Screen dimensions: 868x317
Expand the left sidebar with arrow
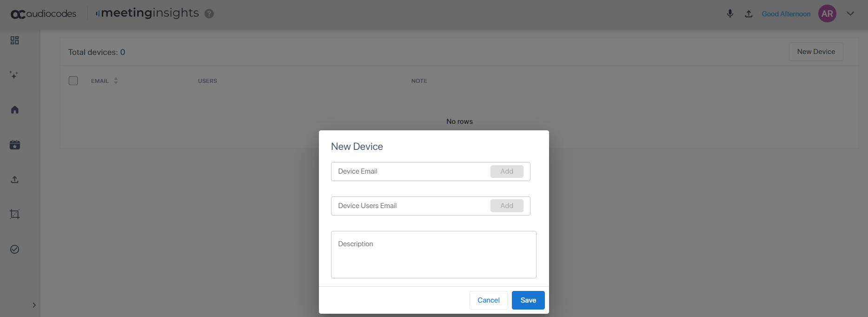click(x=34, y=305)
